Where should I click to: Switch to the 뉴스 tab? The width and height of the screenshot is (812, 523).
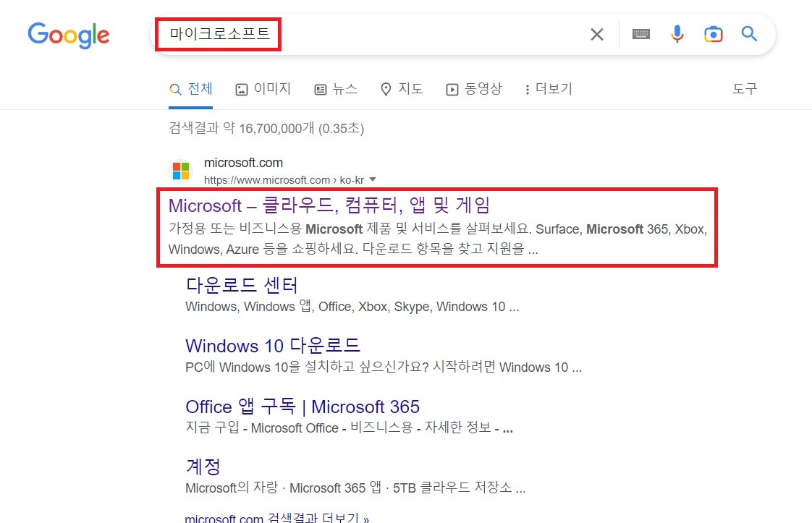click(x=336, y=89)
